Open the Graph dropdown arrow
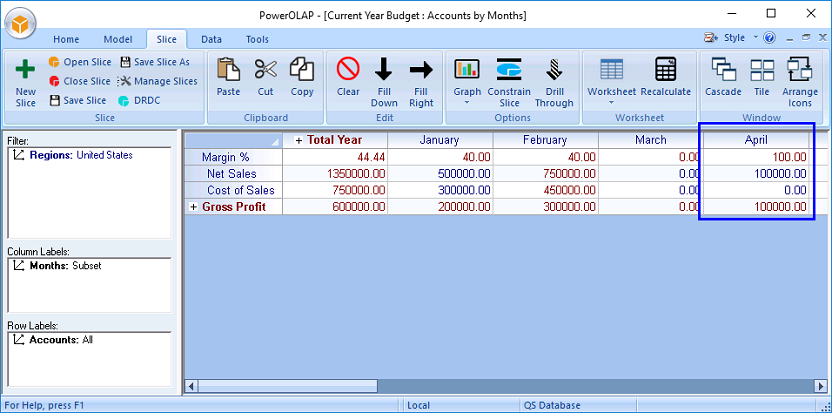This screenshot has width=832, height=413. (x=467, y=102)
